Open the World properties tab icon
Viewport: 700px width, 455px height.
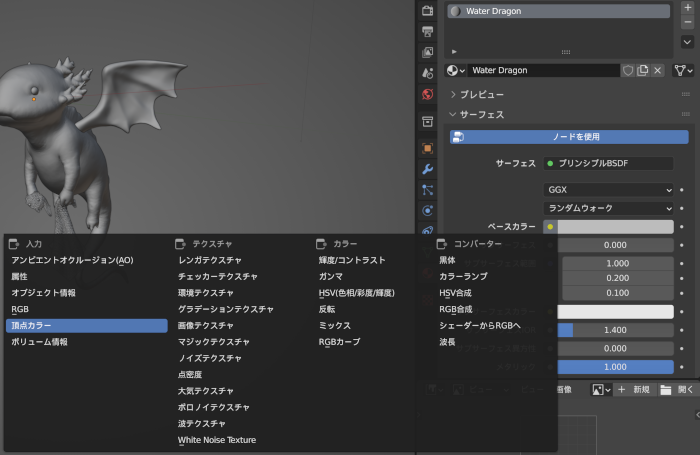(428, 95)
